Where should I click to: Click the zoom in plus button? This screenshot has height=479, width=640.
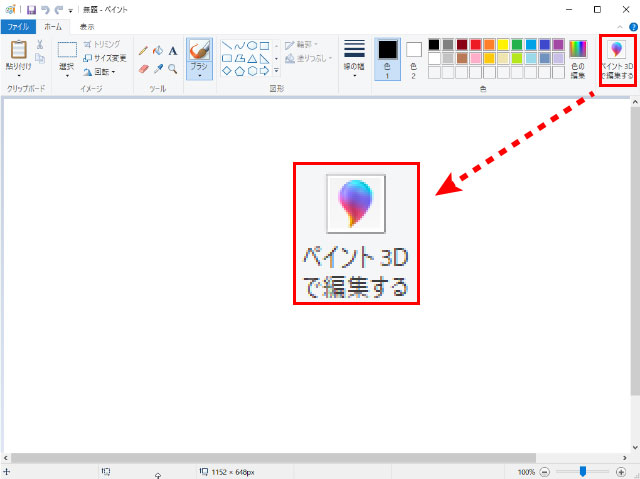coord(621,472)
